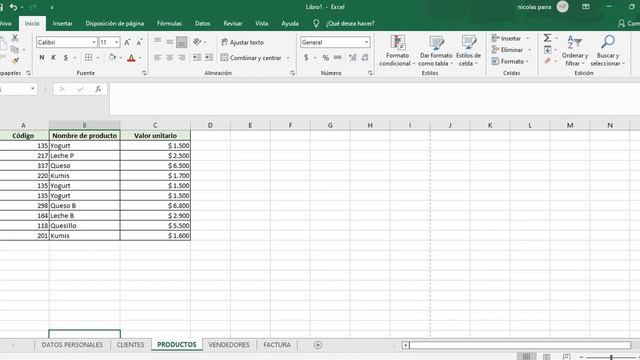Viewport: 640px width, 360px height.
Task: Open Buscar y seleccionar menu
Action: pos(607,51)
